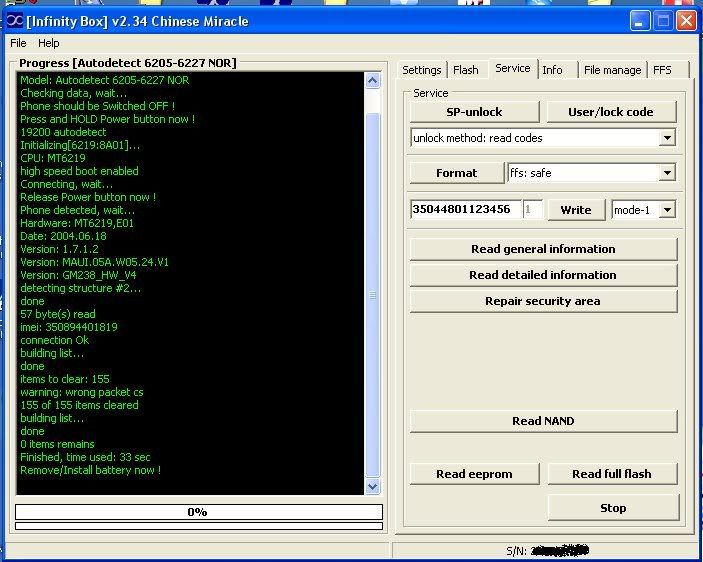Screen dimensions: 703x562
Task: Click the Write button
Action: (x=576, y=210)
